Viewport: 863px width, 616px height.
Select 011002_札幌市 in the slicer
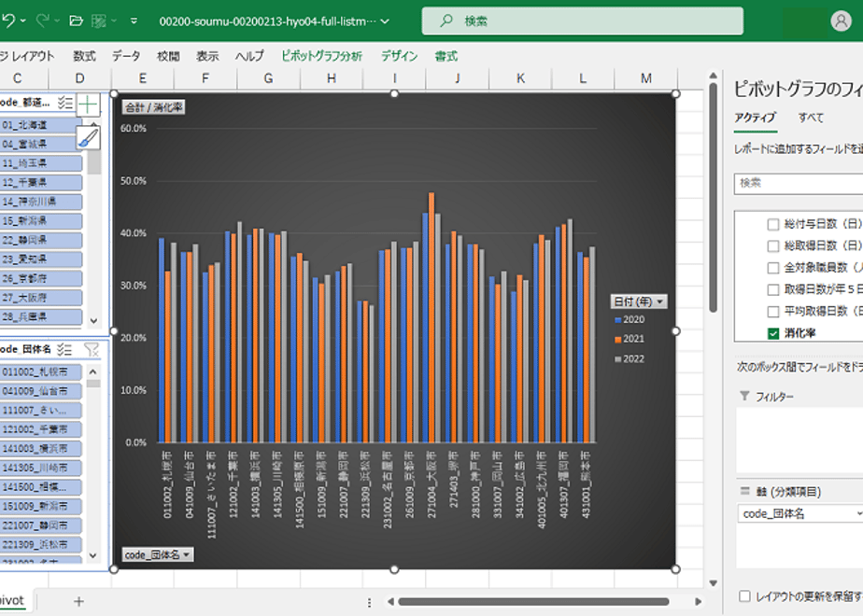click(x=41, y=372)
